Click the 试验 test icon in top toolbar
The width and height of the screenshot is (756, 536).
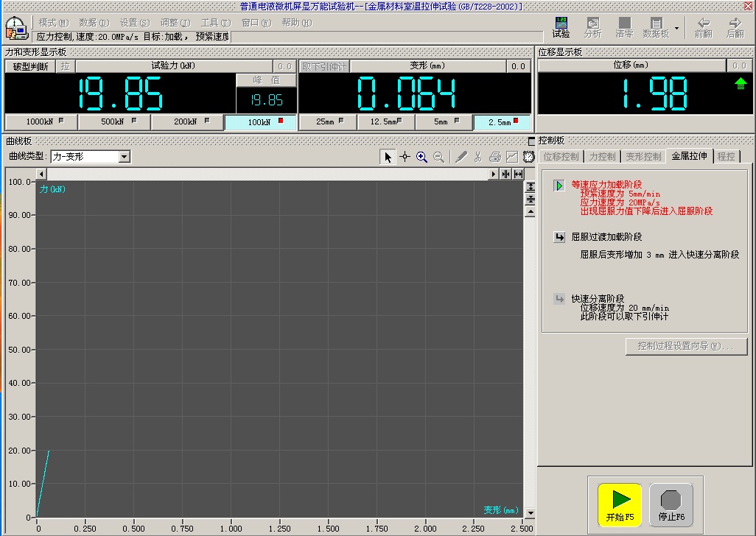pyautogui.click(x=561, y=28)
